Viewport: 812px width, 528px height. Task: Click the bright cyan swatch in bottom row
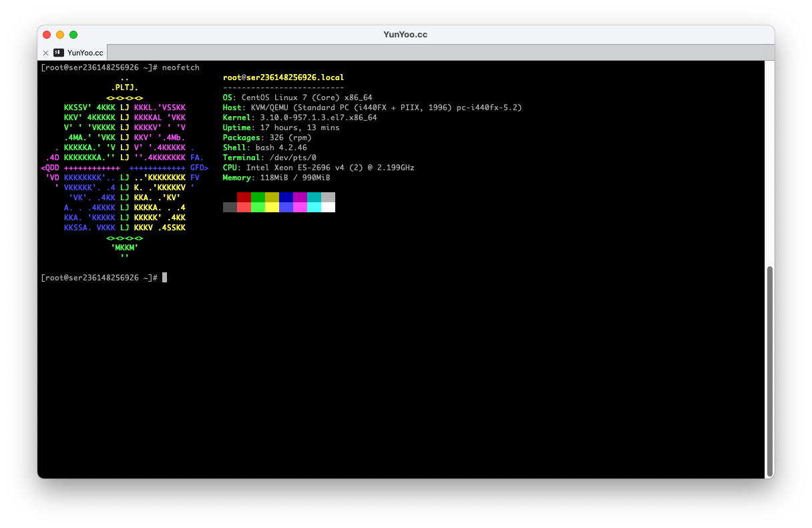[x=314, y=207]
